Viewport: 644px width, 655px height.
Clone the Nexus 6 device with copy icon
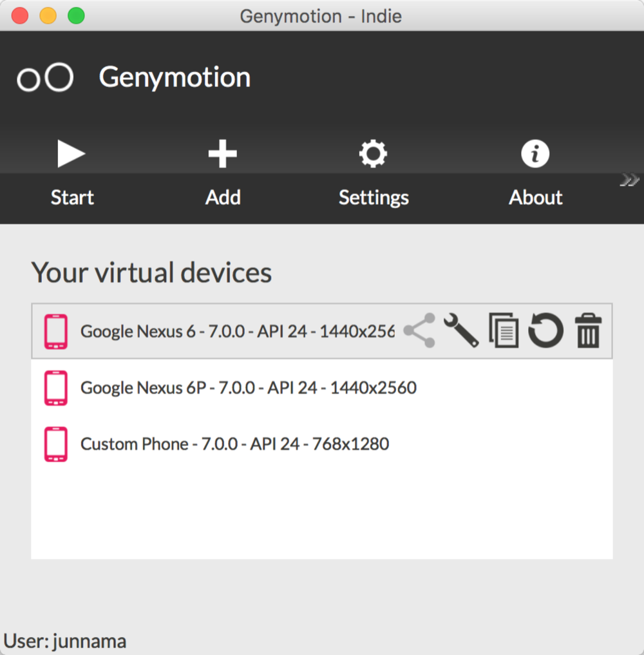[x=504, y=330]
